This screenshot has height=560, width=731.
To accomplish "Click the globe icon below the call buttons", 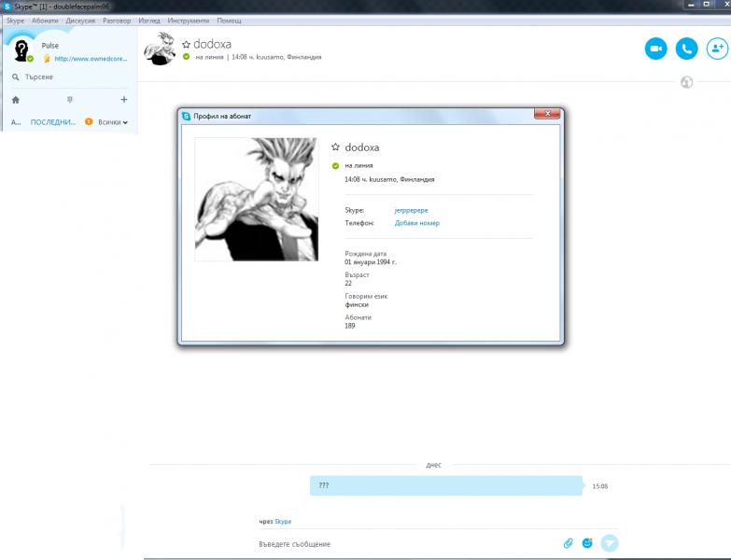I will [686, 82].
